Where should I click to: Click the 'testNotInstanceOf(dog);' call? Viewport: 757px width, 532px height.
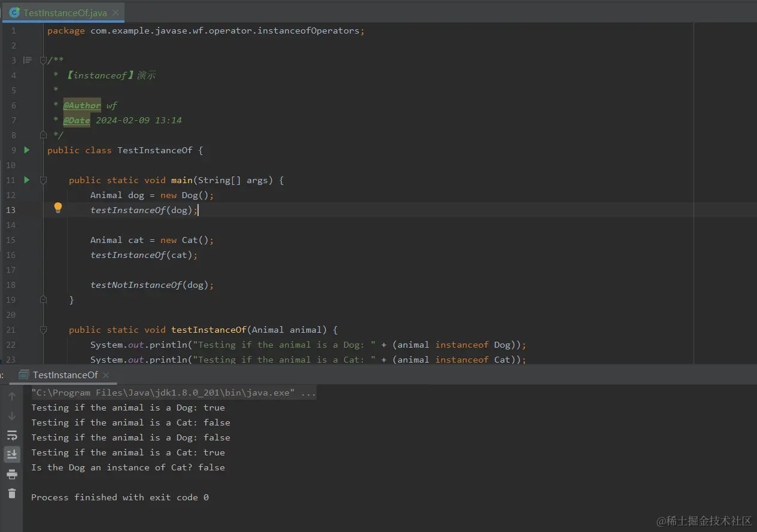pyautogui.click(x=152, y=285)
